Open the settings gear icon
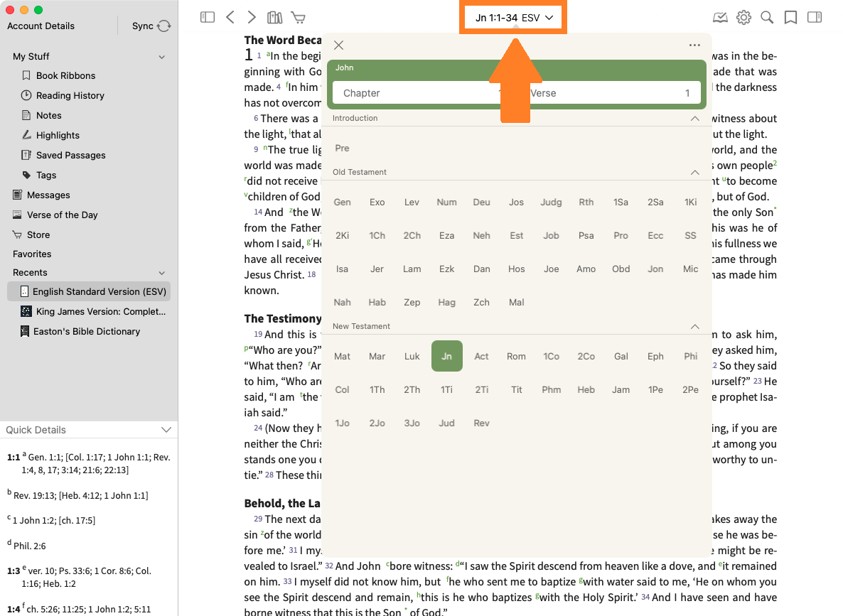Viewport: 843px width, 616px height. (x=743, y=17)
